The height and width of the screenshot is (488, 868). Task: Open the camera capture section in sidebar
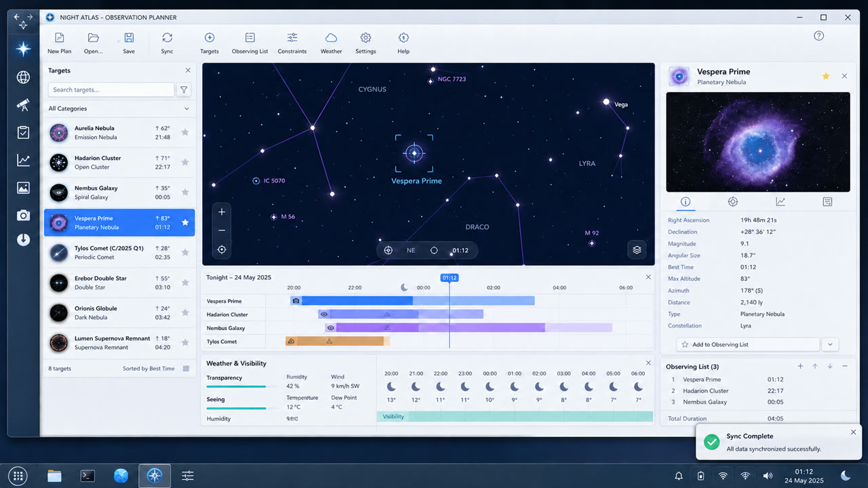[x=23, y=216]
